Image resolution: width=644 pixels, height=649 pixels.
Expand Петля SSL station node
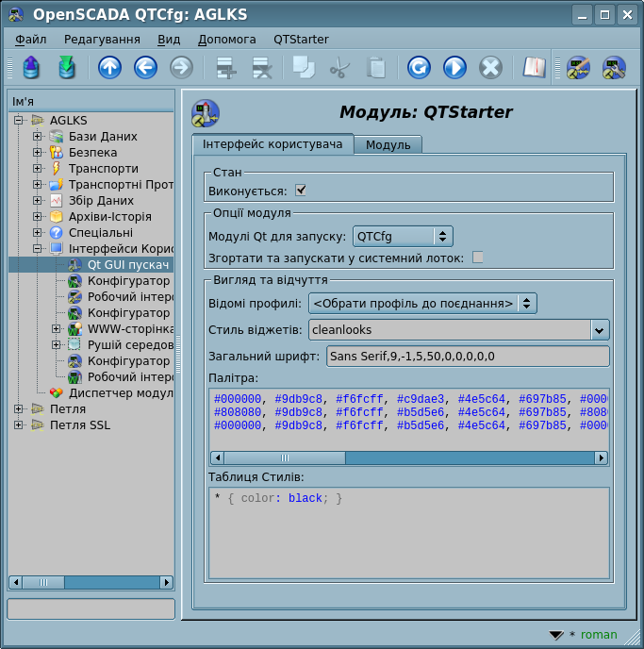[18, 424]
